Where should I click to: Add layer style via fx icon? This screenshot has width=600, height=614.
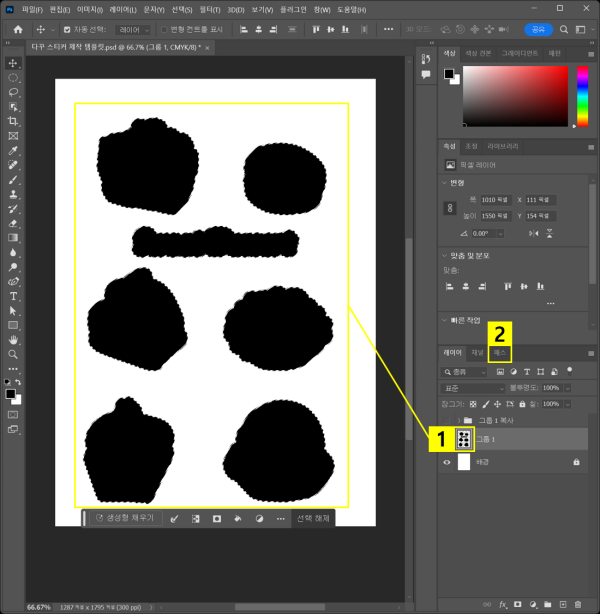tap(503, 604)
